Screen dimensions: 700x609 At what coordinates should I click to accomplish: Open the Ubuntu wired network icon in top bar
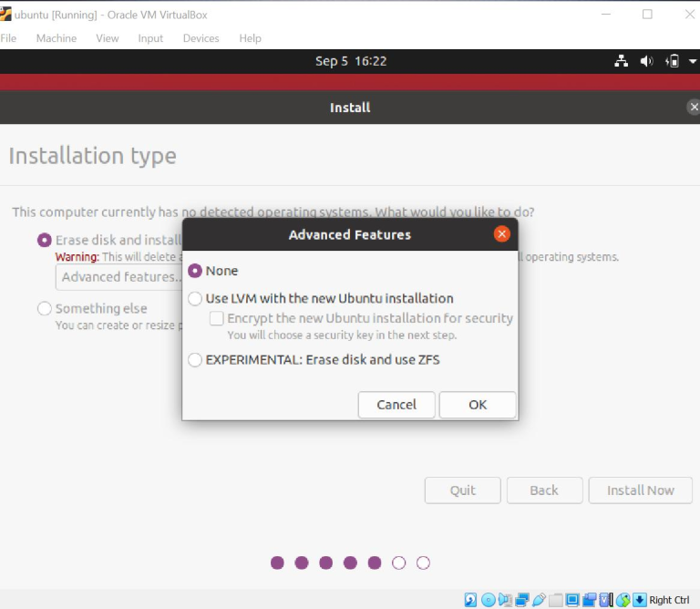coord(622,61)
